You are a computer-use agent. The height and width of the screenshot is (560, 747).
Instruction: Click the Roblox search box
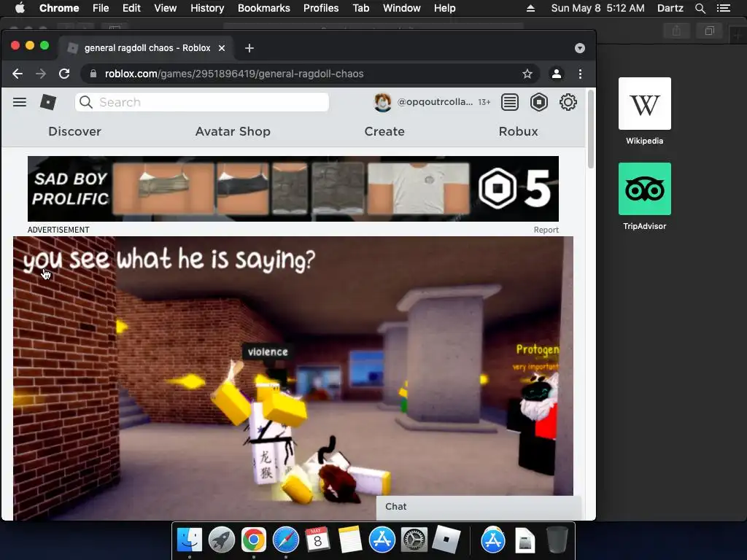pos(201,102)
